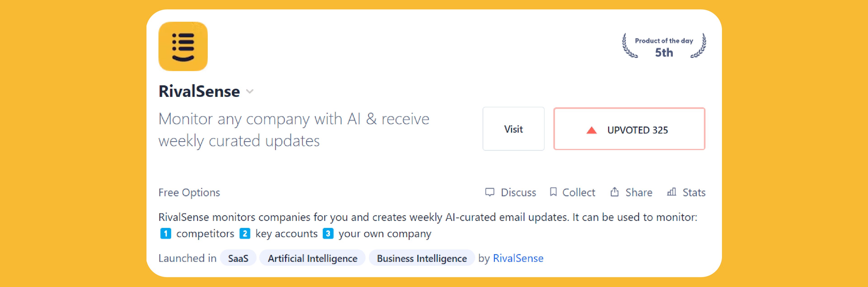This screenshot has width=868, height=287.
Task: Click the Discuss speech bubble icon
Action: (x=490, y=192)
